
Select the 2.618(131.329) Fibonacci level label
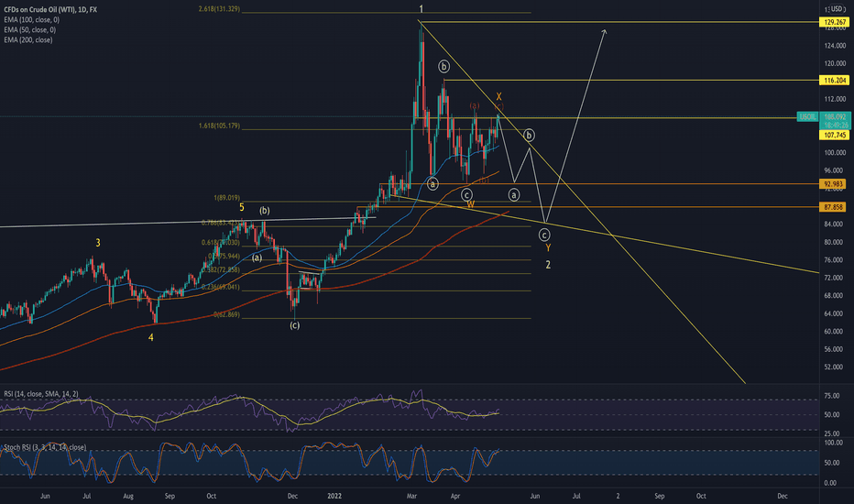(219, 9)
